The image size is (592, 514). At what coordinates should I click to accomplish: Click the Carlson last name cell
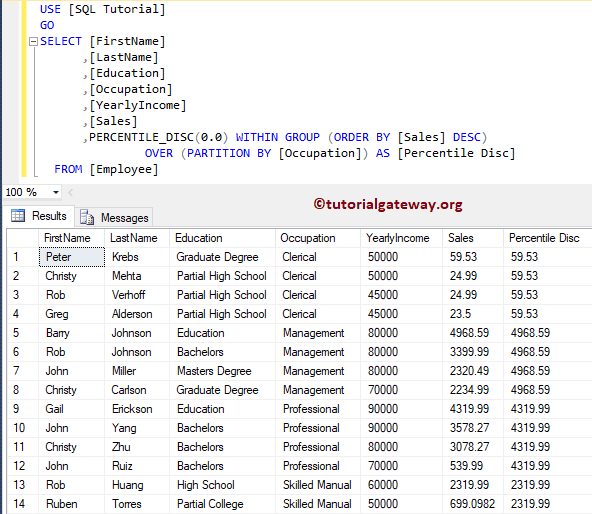(137, 390)
